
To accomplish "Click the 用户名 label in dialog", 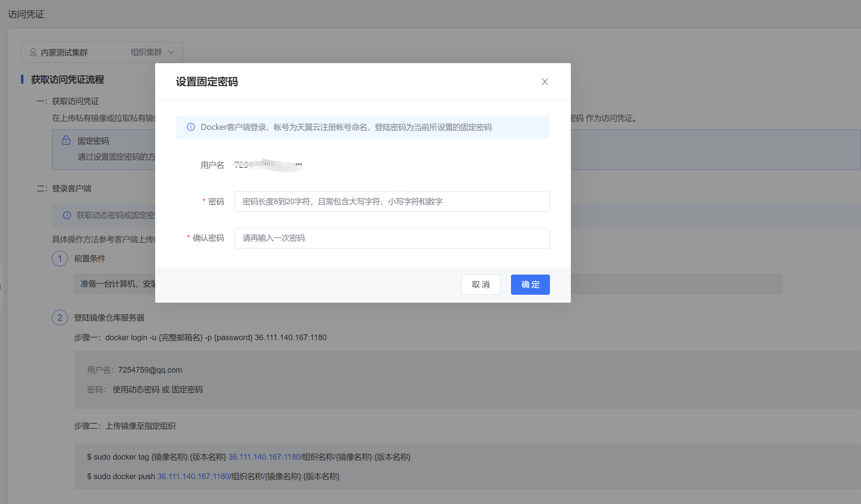I will pos(212,165).
